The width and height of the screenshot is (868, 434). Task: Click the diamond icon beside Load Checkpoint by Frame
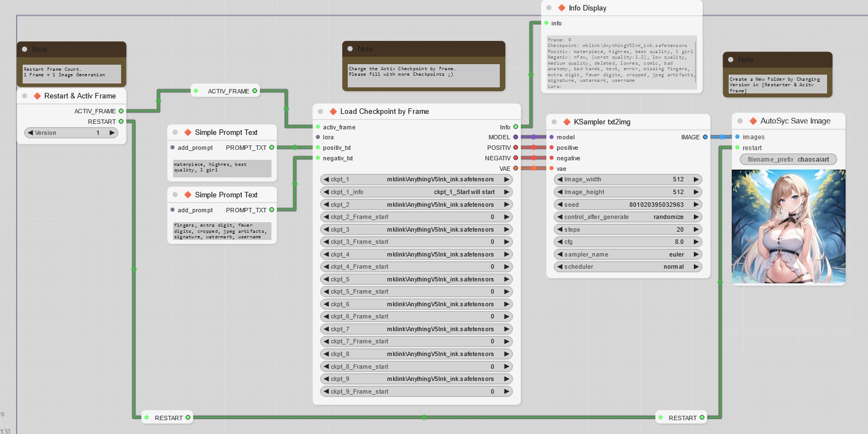tap(333, 112)
